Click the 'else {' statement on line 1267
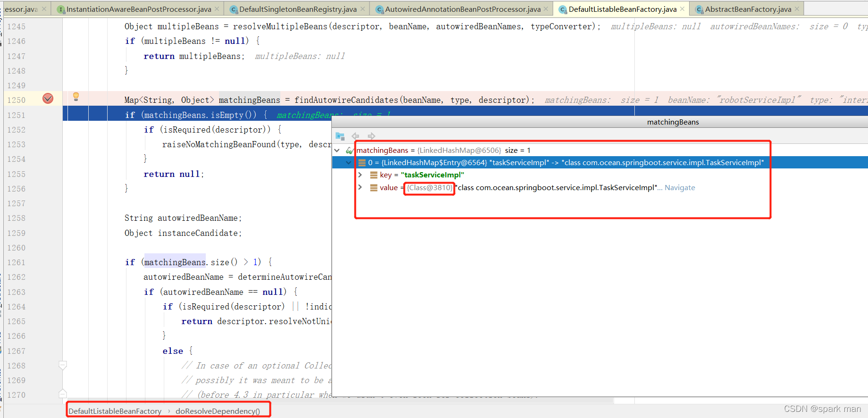 point(177,351)
